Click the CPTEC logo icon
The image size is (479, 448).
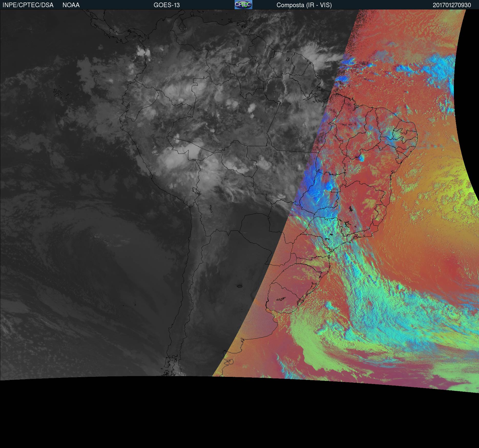243,5
